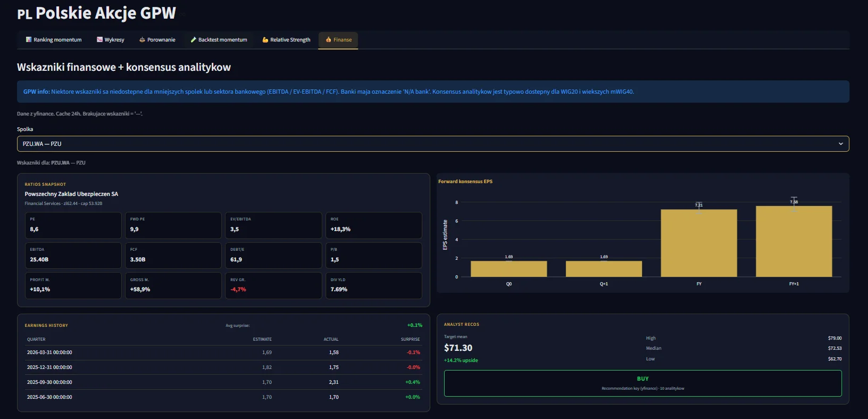
Task: Click the Q0 bar in EPS chart
Action: point(508,269)
